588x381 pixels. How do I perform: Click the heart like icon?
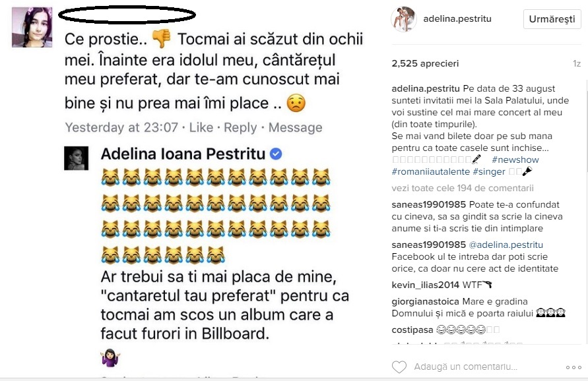(x=399, y=367)
